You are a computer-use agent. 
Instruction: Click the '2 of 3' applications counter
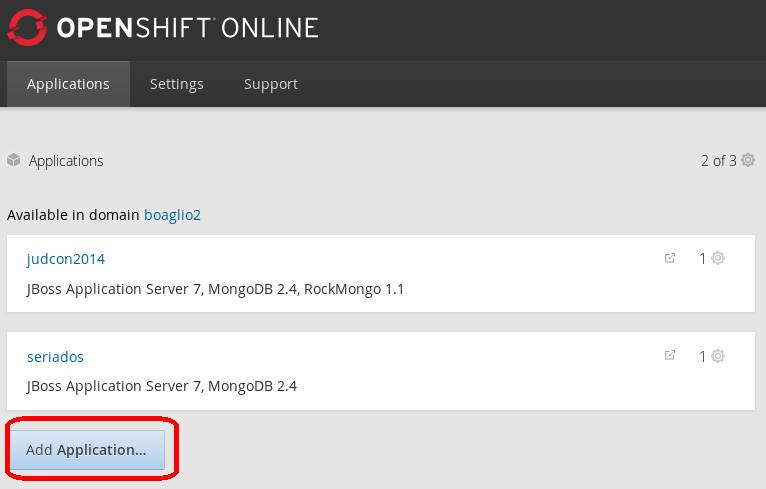coord(718,161)
